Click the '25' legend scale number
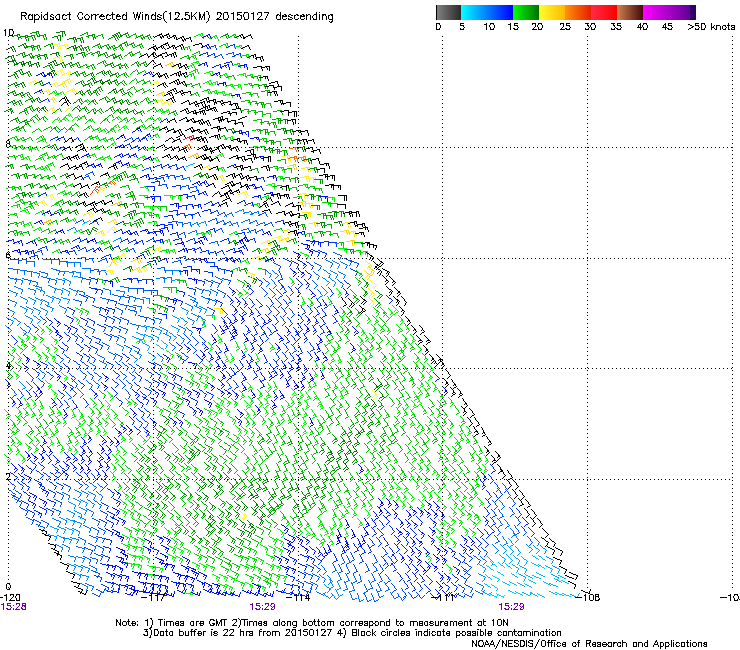The image size is (740, 650). 565,27
